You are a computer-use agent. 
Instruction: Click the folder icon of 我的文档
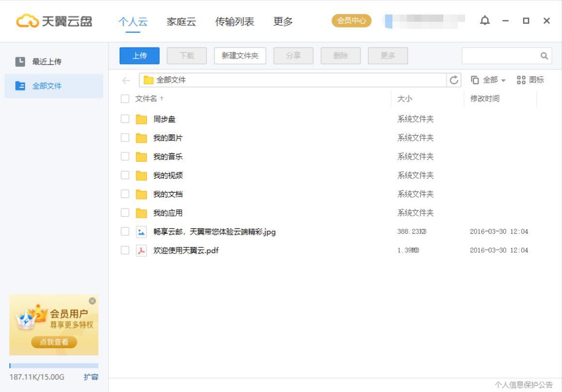point(141,195)
